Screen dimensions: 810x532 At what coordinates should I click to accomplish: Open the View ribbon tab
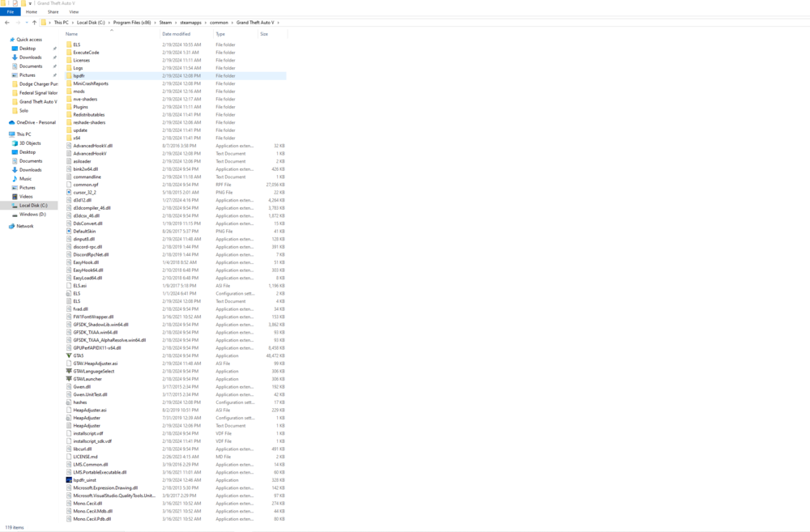pyautogui.click(x=74, y=12)
